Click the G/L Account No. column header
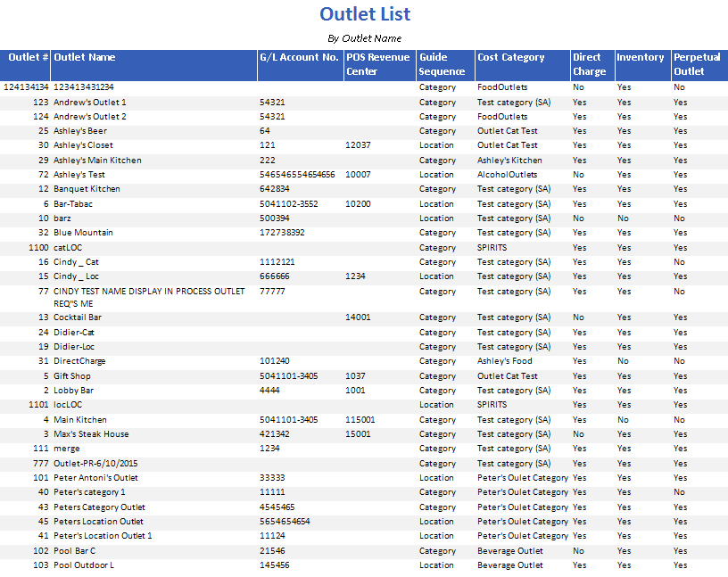This screenshot has height=577, width=728. tap(299, 58)
